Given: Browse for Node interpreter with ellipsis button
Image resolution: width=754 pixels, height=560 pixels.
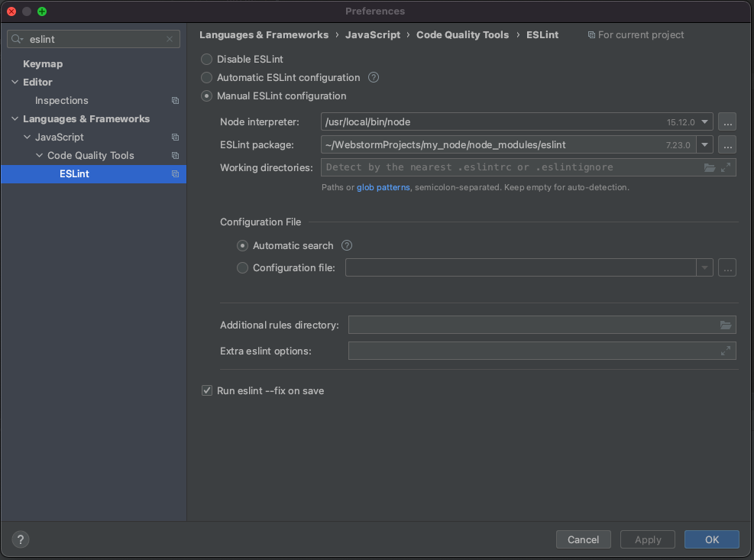Looking at the screenshot, I should pyautogui.click(x=727, y=121).
